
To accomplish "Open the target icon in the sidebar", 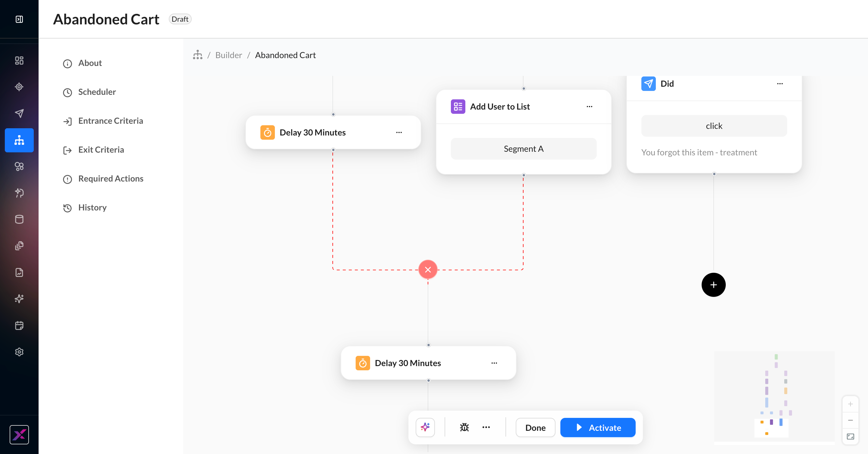I will (x=19, y=87).
